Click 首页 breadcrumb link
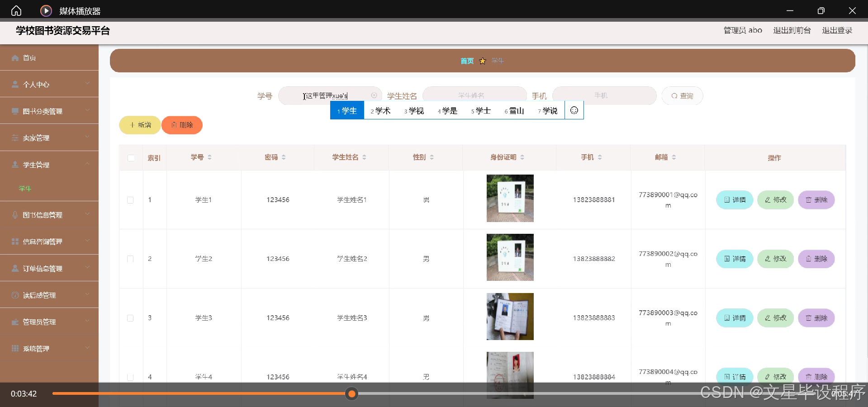This screenshot has width=868, height=407. pyautogui.click(x=467, y=61)
